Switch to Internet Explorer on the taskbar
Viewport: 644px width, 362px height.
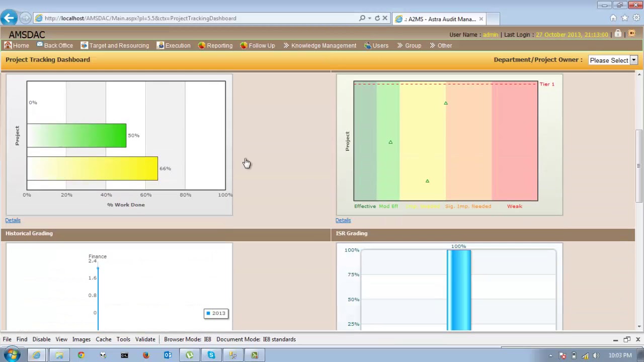click(37, 355)
